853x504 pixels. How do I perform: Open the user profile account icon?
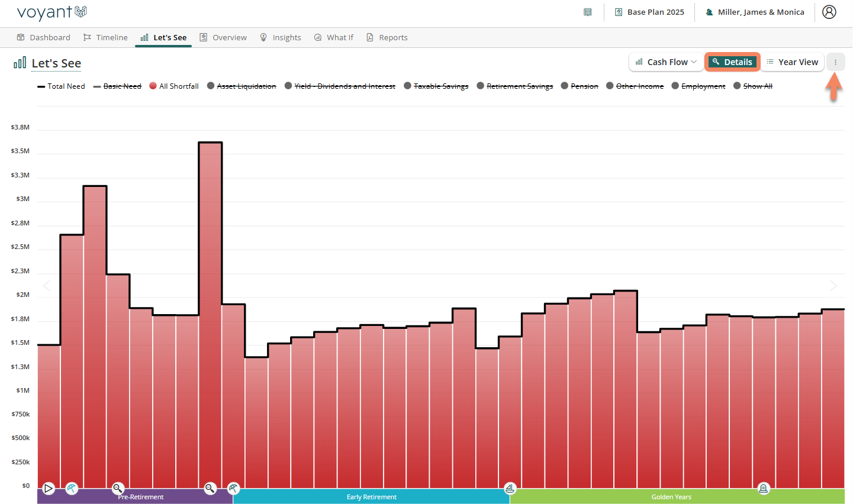pos(829,12)
